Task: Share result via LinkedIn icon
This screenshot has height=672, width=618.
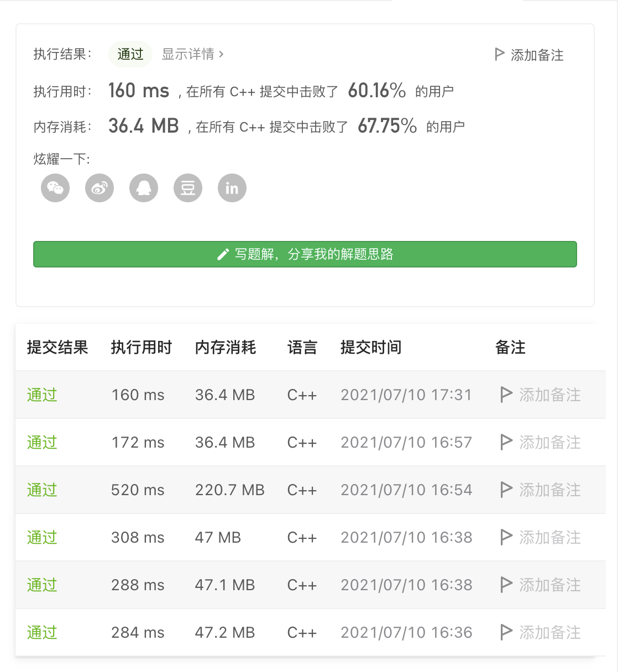Action: [x=232, y=188]
